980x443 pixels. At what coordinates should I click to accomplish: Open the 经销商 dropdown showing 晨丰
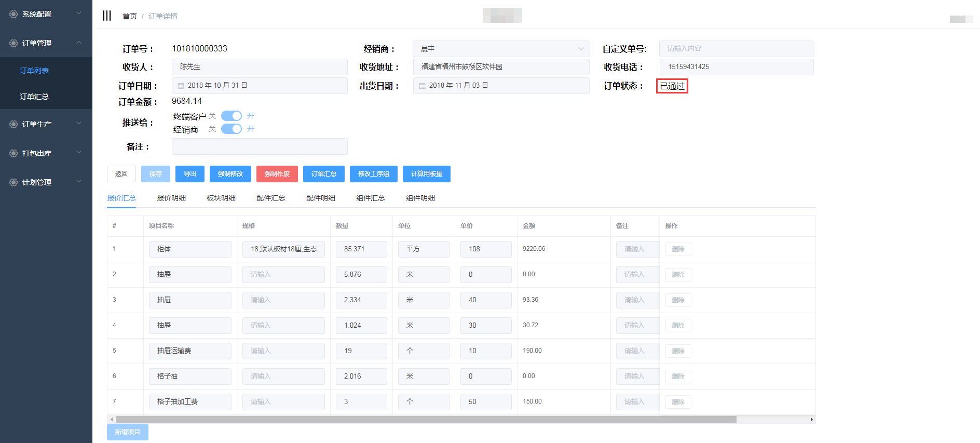point(501,49)
